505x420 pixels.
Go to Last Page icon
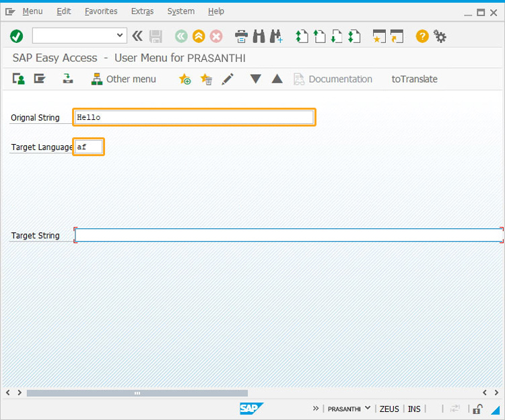click(x=354, y=36)
